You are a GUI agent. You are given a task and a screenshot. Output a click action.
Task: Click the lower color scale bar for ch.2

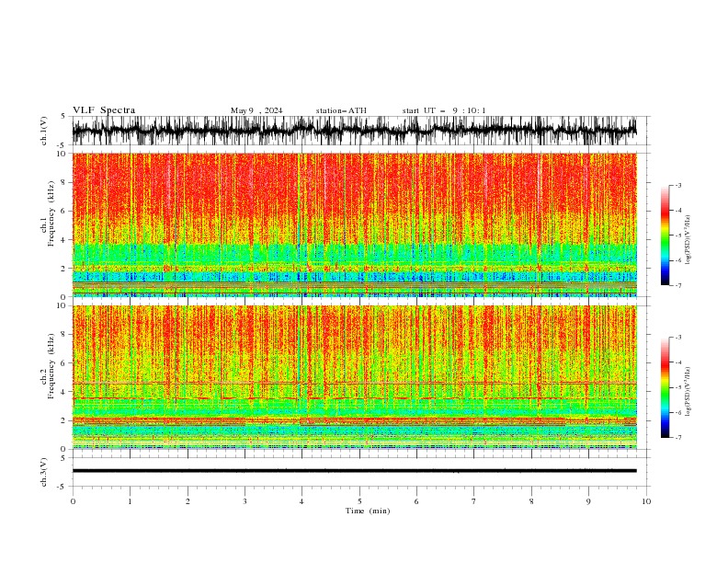click(x=665, y=387)
